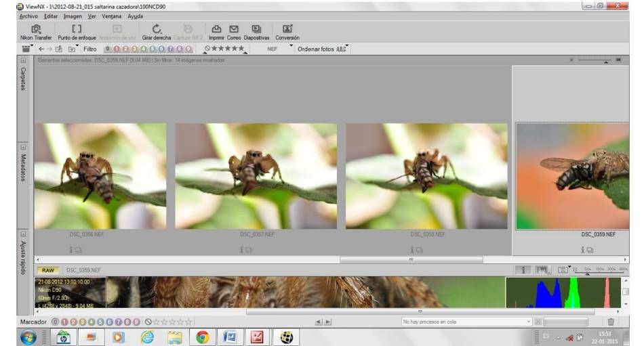Launch Nikon Transfer from the toolbar
Image resolution: width=644 pixels, height=346 pixels.
(36, 32)
